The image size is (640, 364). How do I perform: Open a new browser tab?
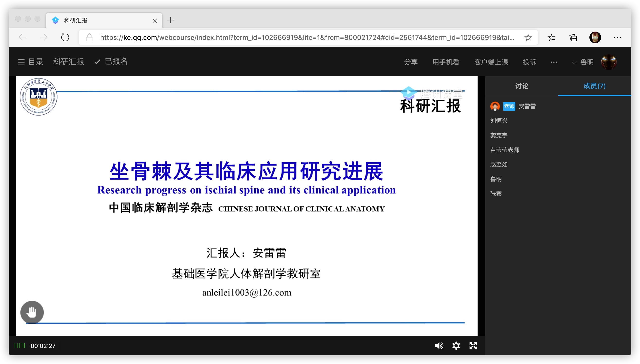point(170,20)
